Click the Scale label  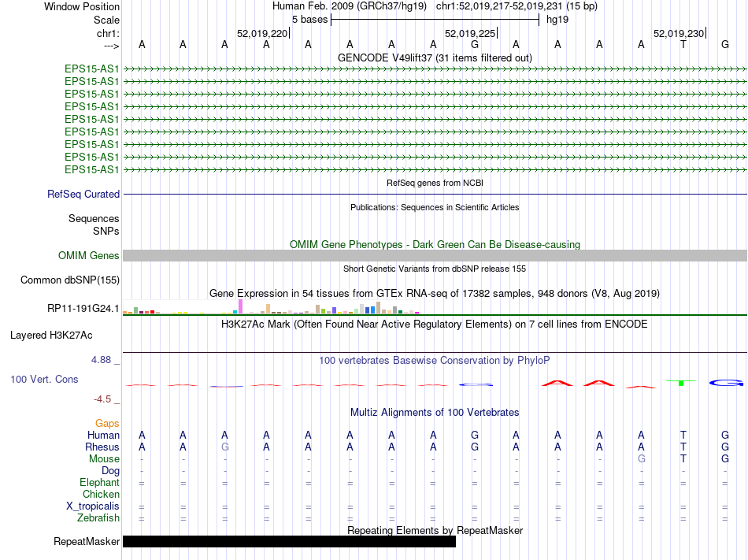tap(106, 20)
